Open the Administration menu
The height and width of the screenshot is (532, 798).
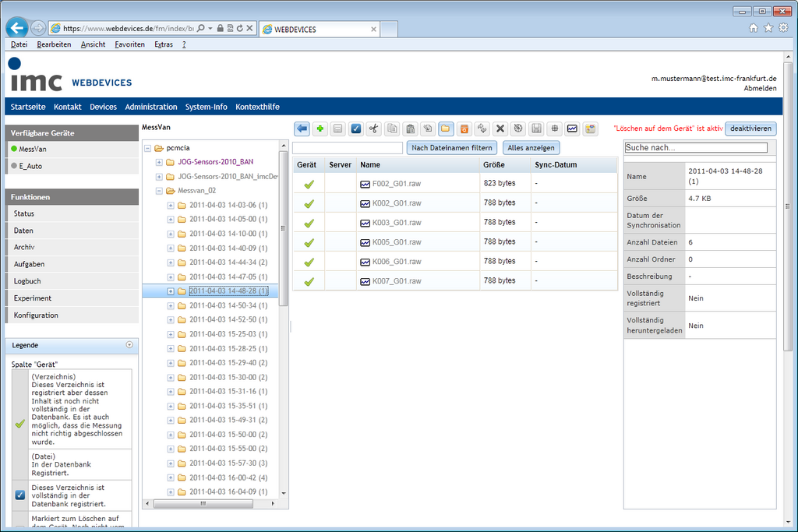(151, 107)
